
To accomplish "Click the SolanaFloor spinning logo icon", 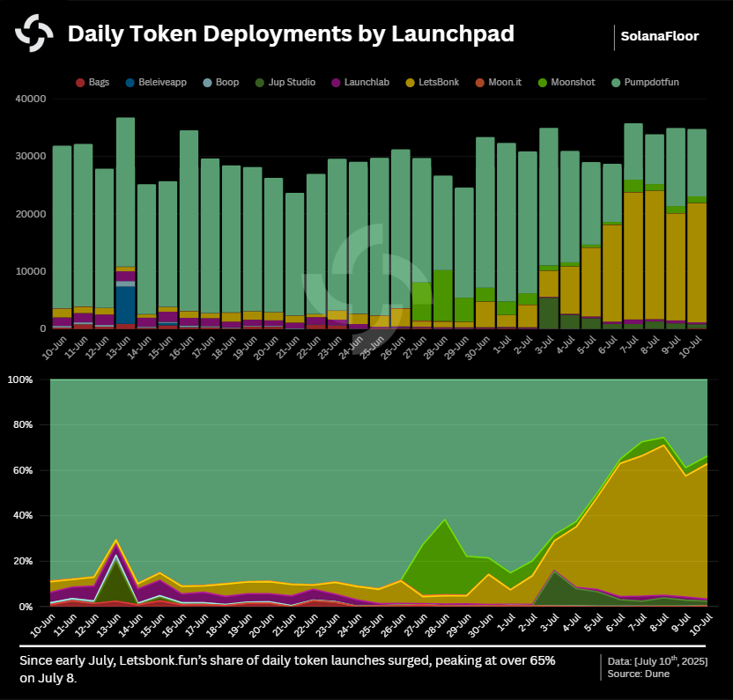I will tap(33, 33).
